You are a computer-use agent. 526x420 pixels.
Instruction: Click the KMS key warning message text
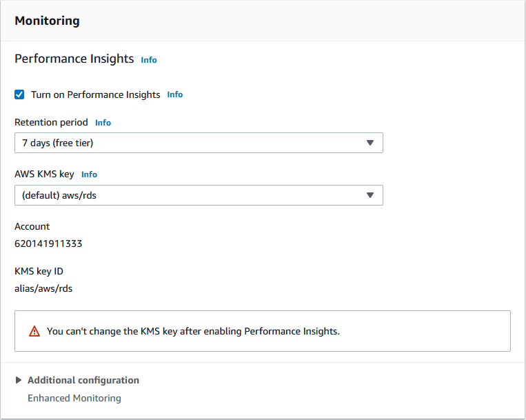(193, 331)
